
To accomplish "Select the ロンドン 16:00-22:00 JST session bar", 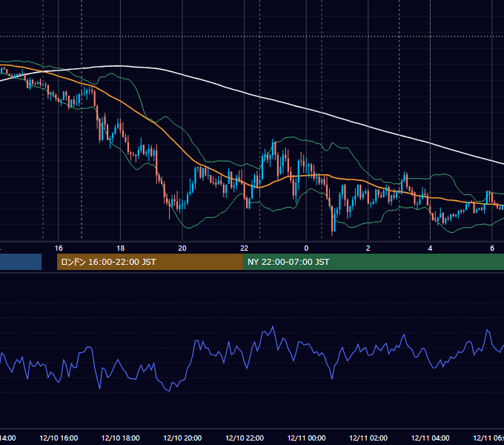I will 150,262.
